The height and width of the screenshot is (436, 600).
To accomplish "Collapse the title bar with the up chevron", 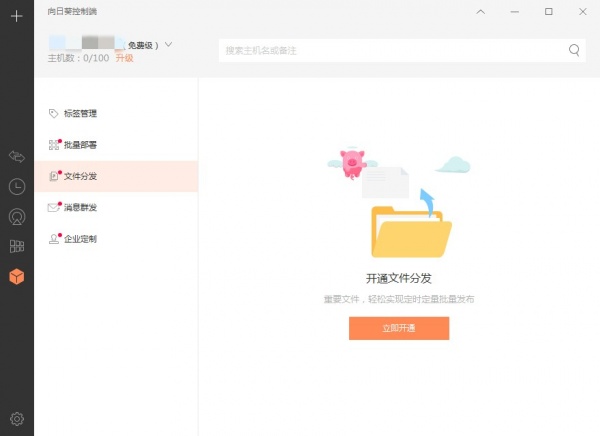I will pyautogui.click(x=481, y=12).
